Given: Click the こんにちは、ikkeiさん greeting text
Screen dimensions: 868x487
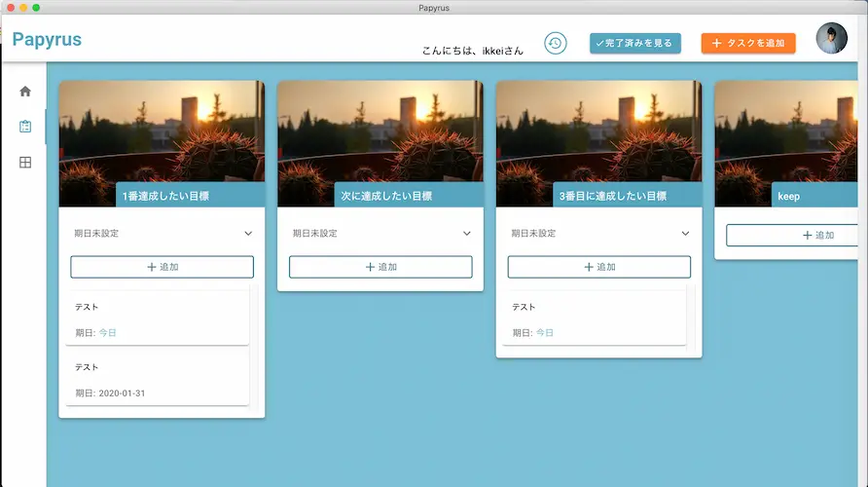Looking at the screenshot, I should pos(472,51).
